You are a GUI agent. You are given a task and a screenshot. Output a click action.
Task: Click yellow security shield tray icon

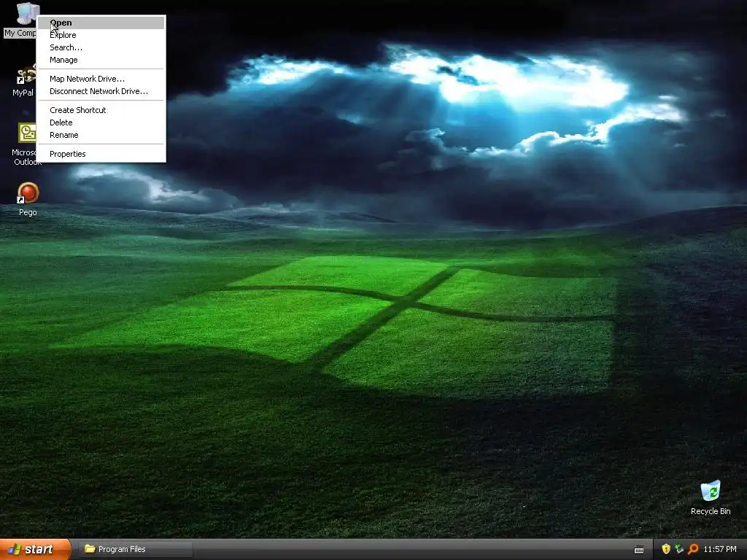[666, 549]
